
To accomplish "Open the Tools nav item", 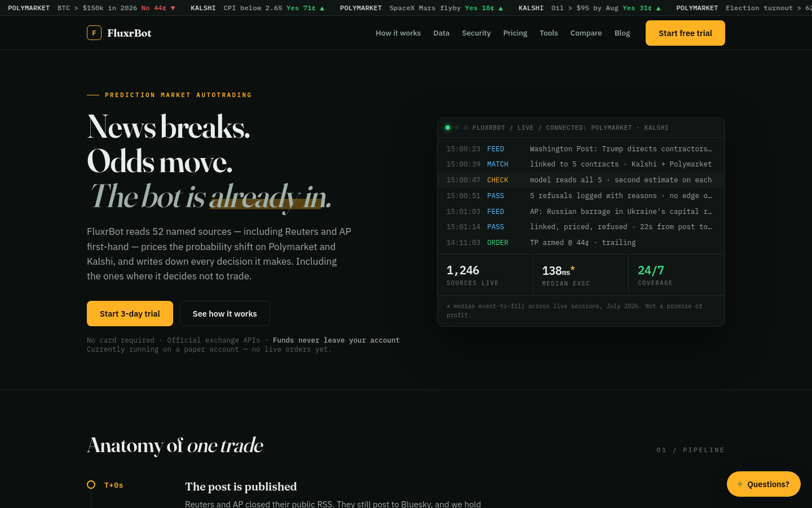I will [549, 33].
